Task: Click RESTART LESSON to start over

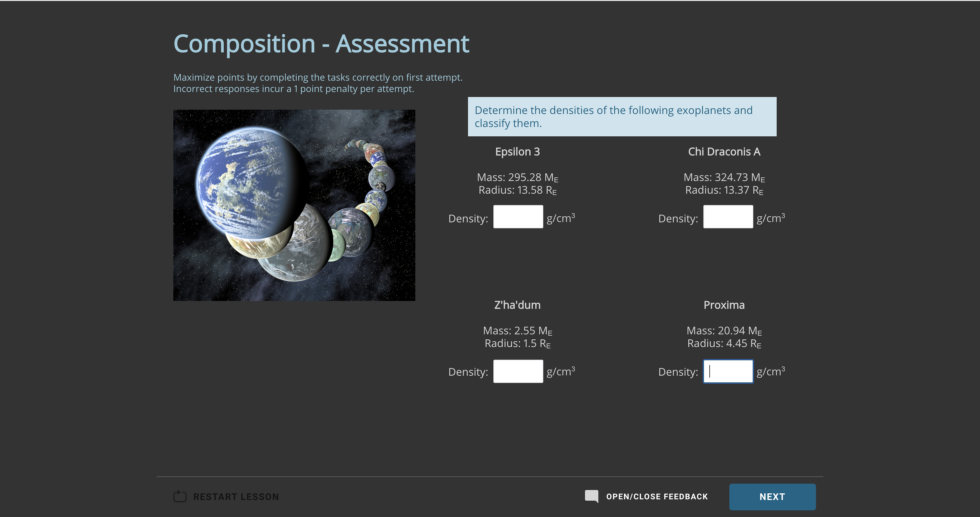Action: [x=236, y=496]
